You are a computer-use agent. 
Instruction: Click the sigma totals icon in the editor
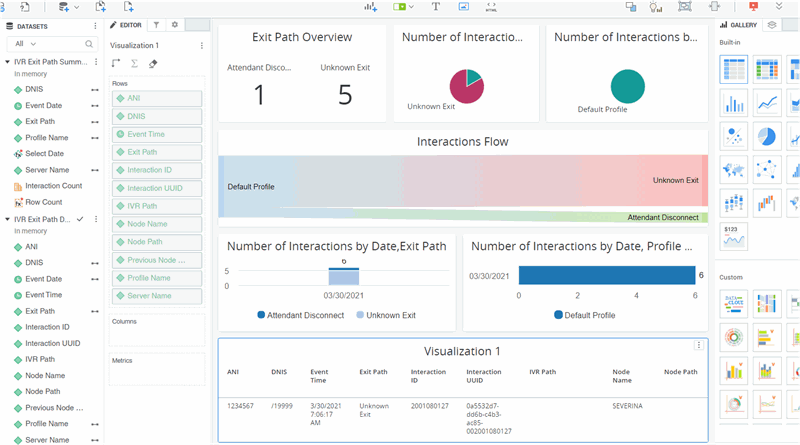pos(135,64)
